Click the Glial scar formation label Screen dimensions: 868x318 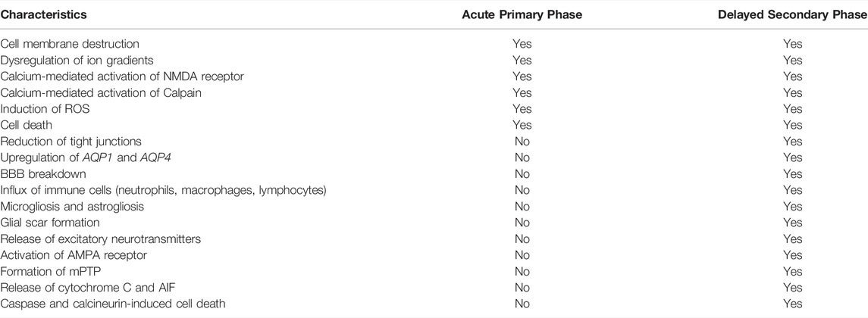point(50,223)
